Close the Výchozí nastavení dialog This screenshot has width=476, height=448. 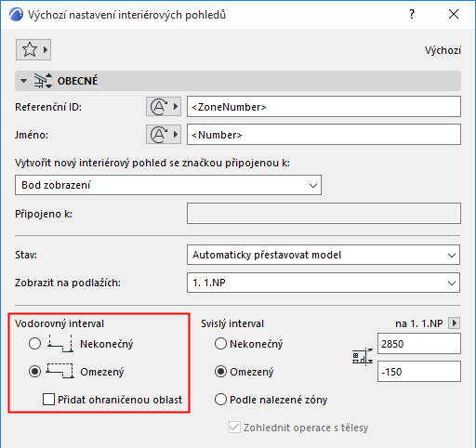click(x=454, y=14)
